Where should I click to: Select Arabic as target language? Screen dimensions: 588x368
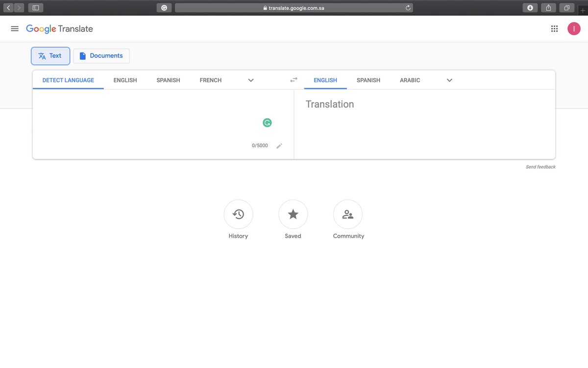point(410,80)
